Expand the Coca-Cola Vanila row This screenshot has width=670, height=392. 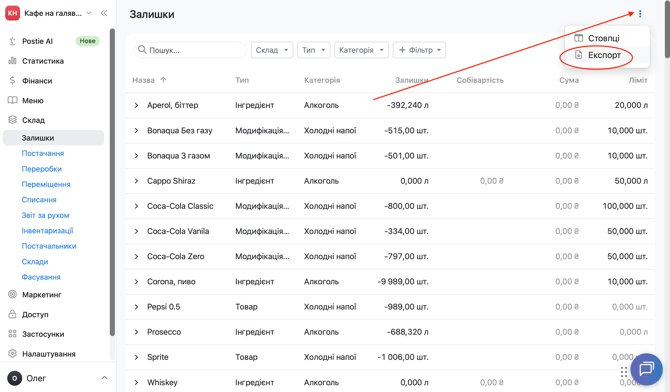point(136,231)
